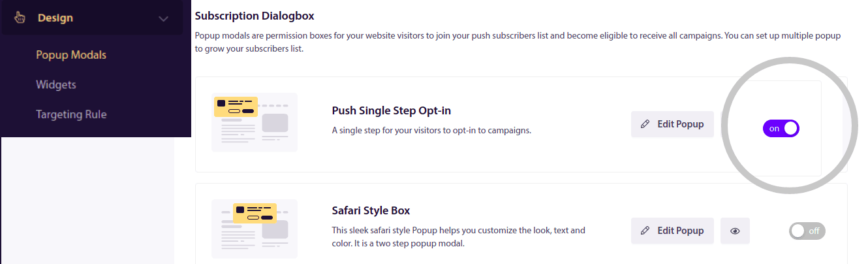This screenshot has width=868, height=264.
Task: Click the pencil icon for Push Single Step
Action: [x=645, y=124]
